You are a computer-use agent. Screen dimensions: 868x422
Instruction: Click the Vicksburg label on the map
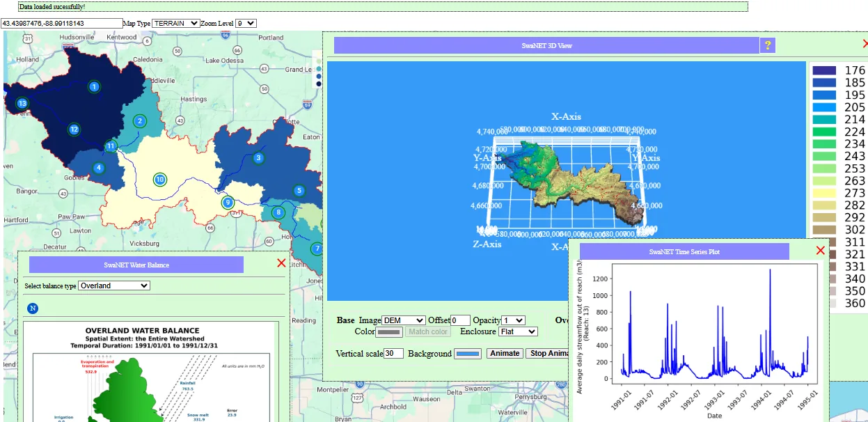pyautogui.click(x=143, y=244)
